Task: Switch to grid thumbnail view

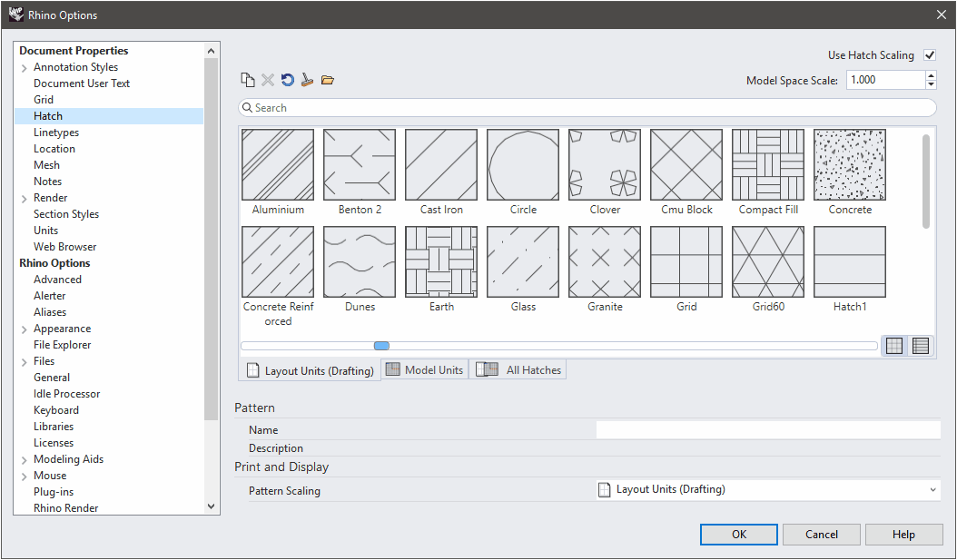Action: click(894, 346)
